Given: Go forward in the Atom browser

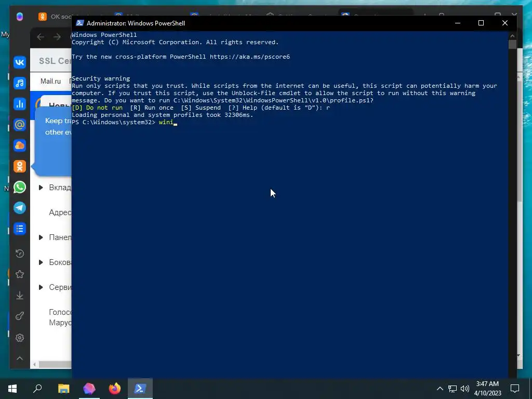Looking at the screenshot, I should 57,37.
